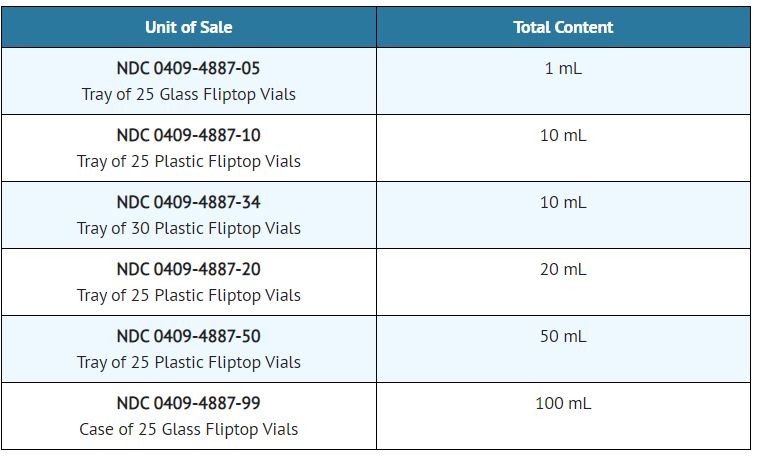758x461 pixels.
Task: Click the tray description under NDC 0409-4887-10
Action: (x=188, y=162)
